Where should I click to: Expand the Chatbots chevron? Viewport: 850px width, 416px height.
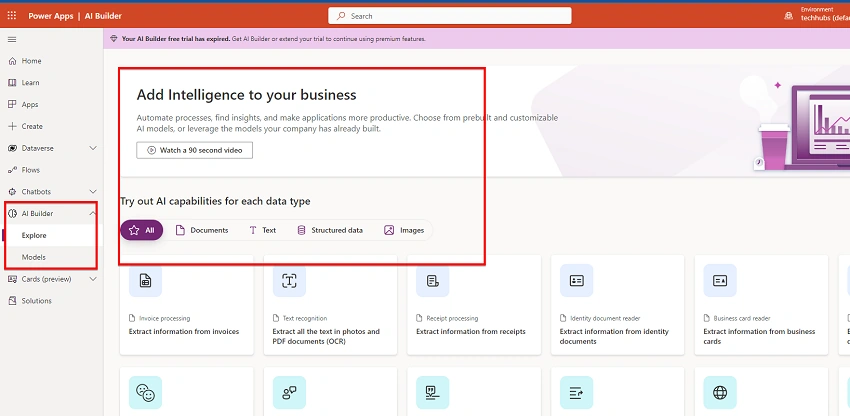coord(93,191)
